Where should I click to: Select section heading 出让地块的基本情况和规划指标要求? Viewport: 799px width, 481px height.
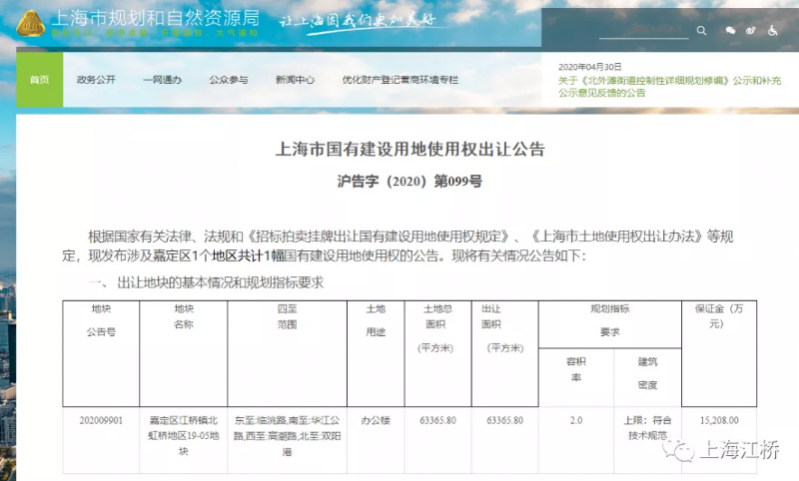click(220, 282)
